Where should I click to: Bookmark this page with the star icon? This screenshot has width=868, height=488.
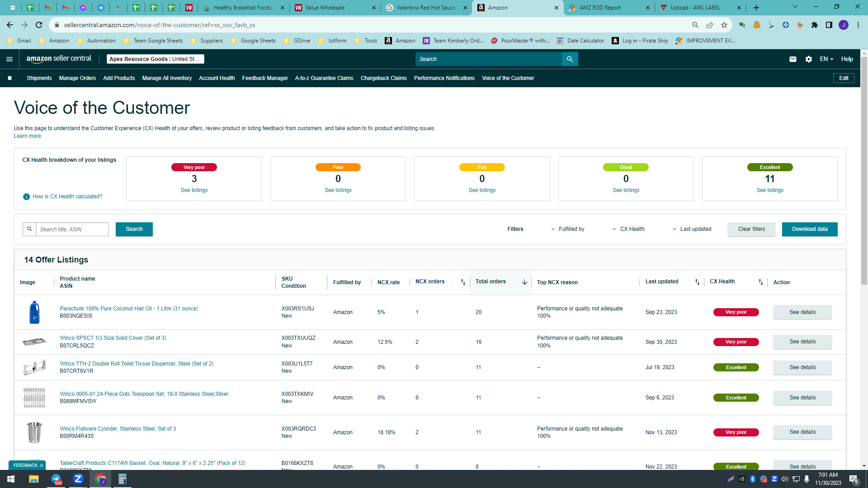point(724,25)
